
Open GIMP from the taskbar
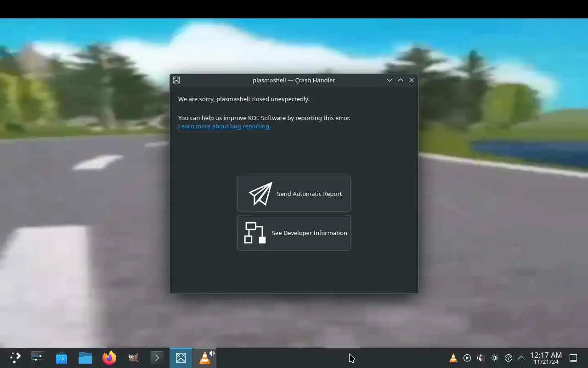tap(133, 358)
